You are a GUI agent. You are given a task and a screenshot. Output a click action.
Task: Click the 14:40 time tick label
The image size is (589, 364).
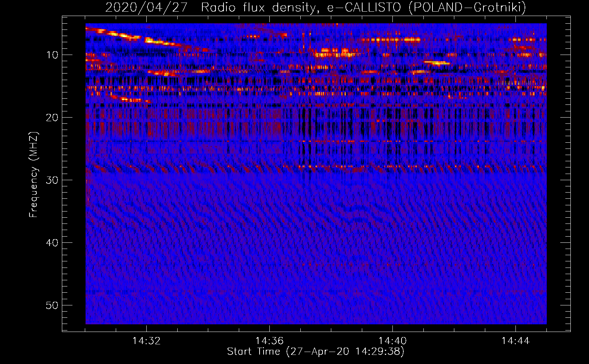pyautogui.click(x=392, y=341)
